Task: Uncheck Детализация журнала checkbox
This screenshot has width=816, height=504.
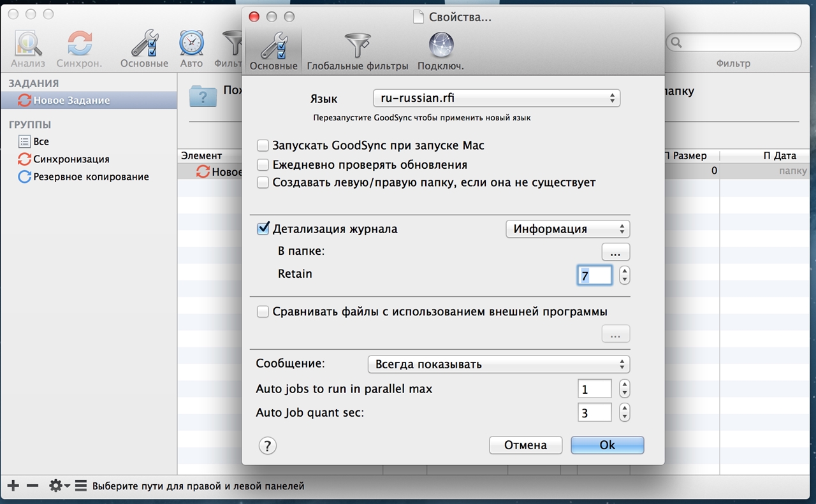Action: [263, 229]
